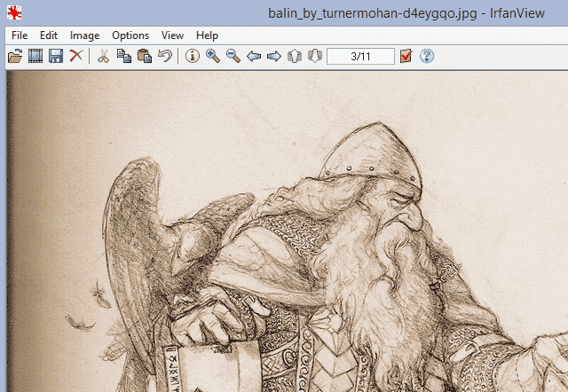The width and height of the screenshot is (568, 392).
Task: Delete the file with red X icon
Action: coord(76,56)
